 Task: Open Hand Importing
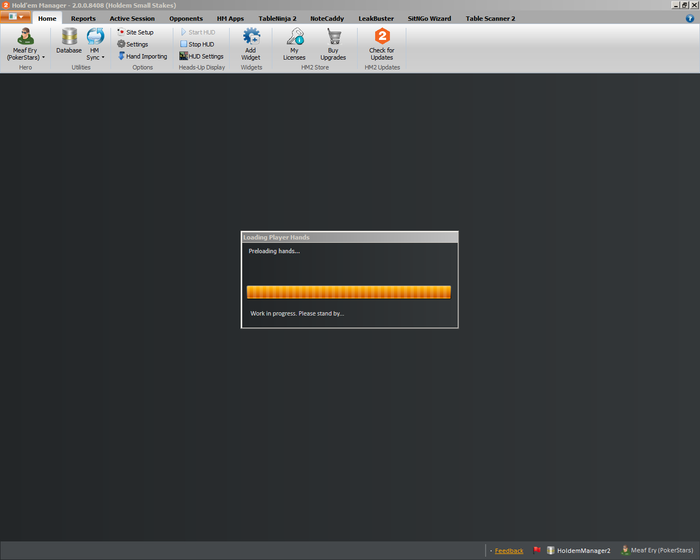(142, 56)
